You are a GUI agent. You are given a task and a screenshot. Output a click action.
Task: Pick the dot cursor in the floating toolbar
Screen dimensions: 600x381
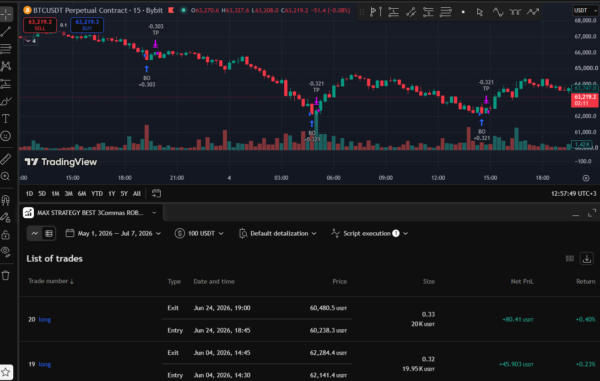463,12
